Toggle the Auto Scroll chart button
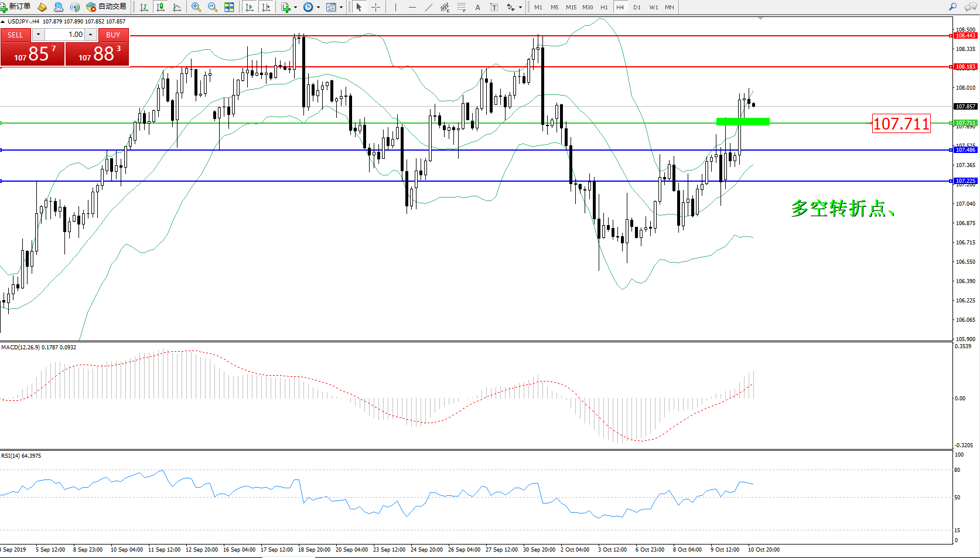 (x=250, y=7)
